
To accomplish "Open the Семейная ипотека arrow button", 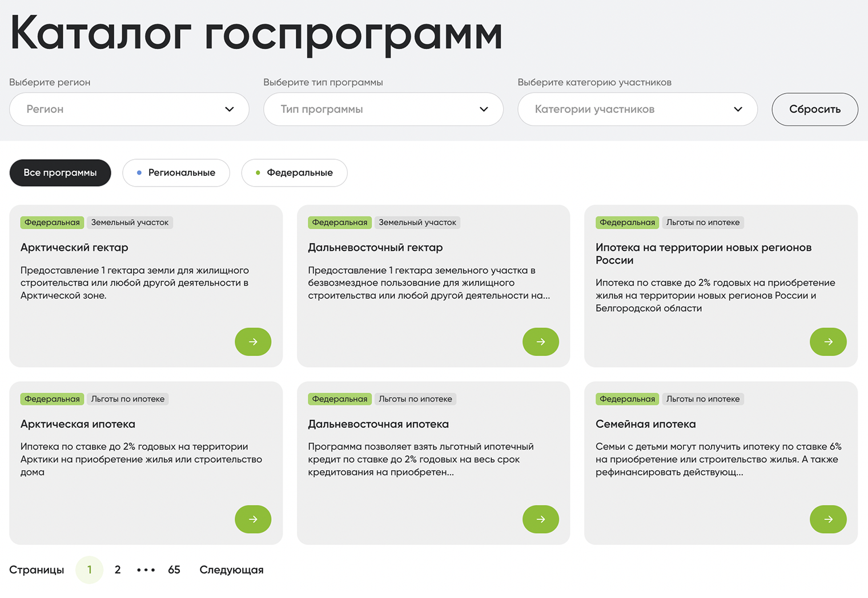I will [828, 519].
